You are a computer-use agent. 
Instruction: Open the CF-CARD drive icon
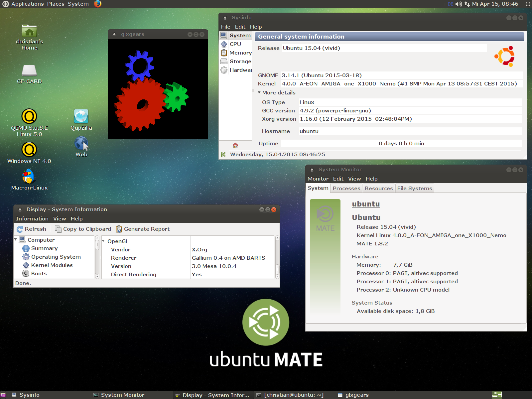pyautogui.click(x=29, y=70)
